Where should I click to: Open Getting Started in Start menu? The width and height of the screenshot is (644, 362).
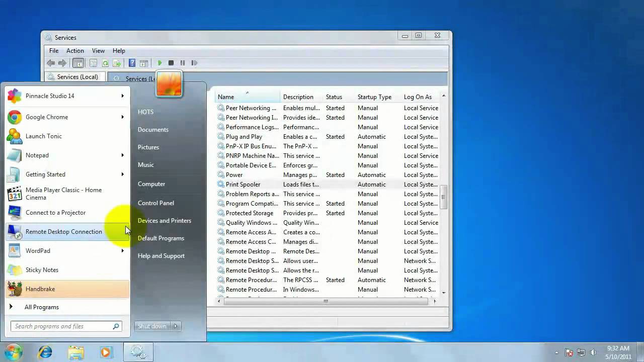[67, 174]
